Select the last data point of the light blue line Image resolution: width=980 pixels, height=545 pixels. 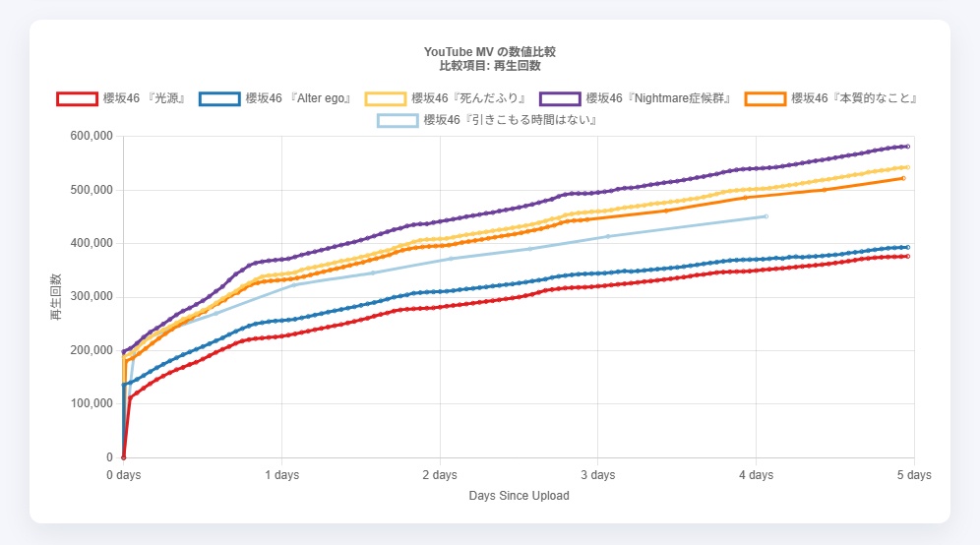click(766, 216)
